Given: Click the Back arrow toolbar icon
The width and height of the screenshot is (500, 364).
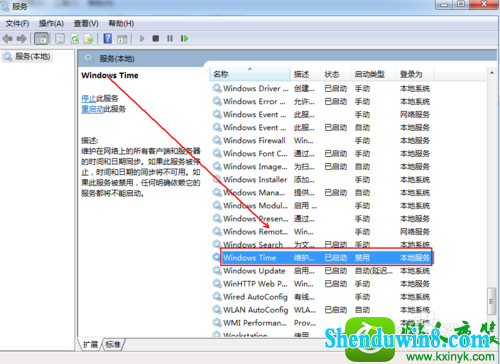Looking at the screenshot, I should (x=7, y=39).
